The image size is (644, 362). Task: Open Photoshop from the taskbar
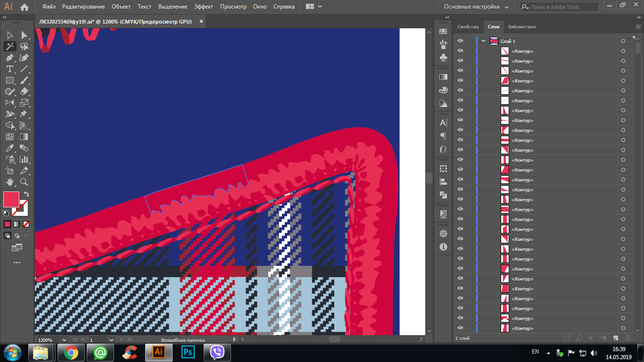188,352
